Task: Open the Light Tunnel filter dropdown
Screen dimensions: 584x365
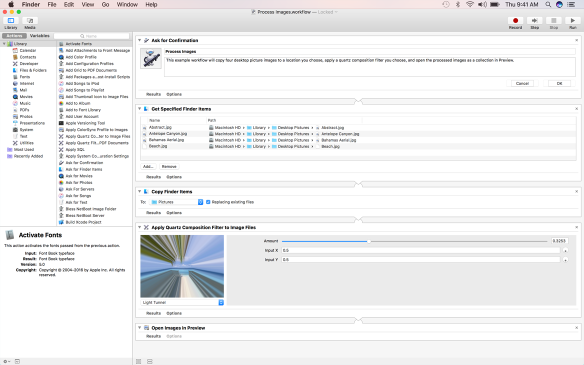Action: tap(182, 302)
